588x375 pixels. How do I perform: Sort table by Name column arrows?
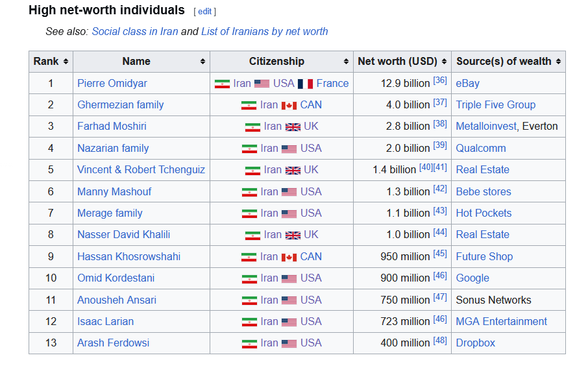202,62
